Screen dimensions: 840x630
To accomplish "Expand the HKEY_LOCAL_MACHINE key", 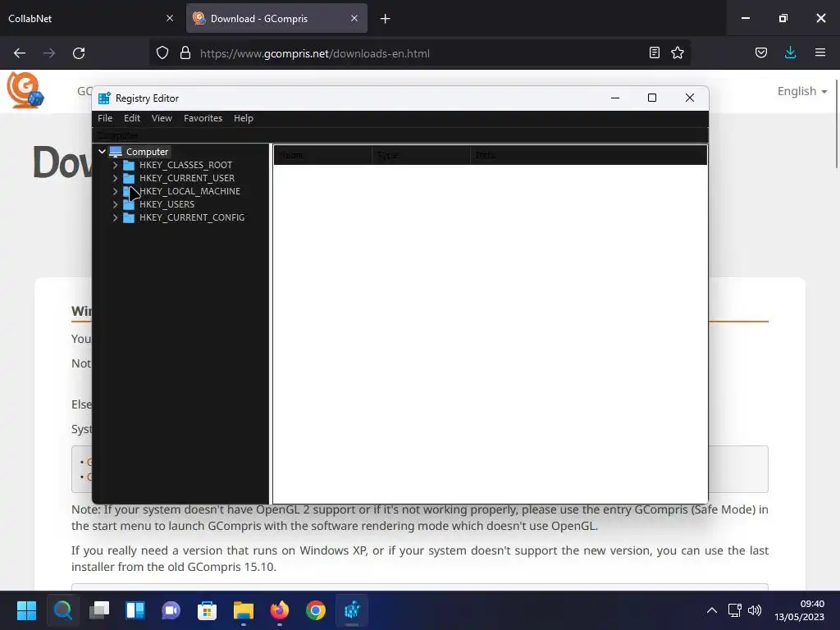I will tap(115, 191).
